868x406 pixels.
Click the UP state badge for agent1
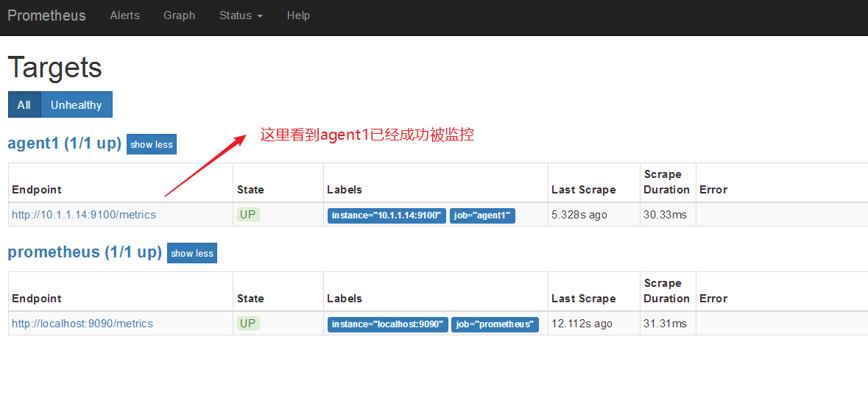(248, 215)
